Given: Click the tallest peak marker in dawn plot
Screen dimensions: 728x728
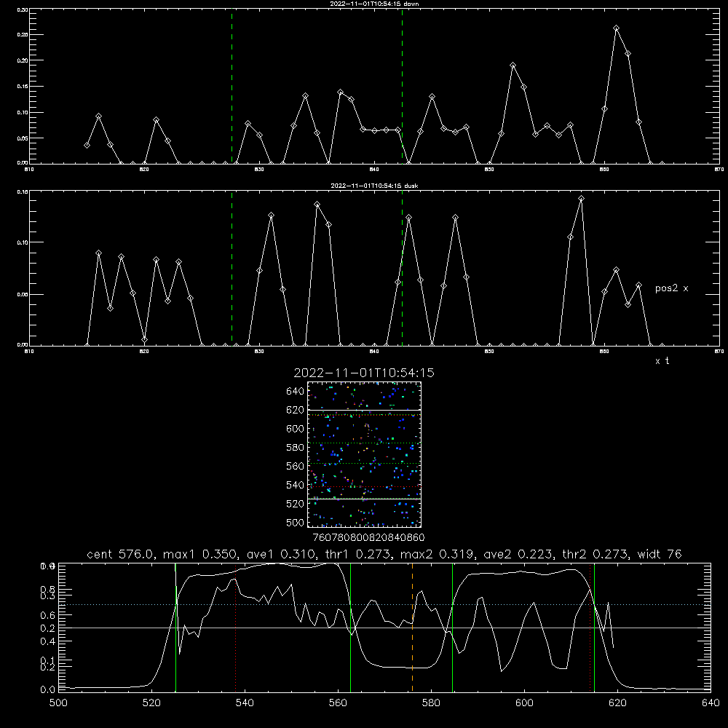Looking at the screenshot, I should point(616,28).
